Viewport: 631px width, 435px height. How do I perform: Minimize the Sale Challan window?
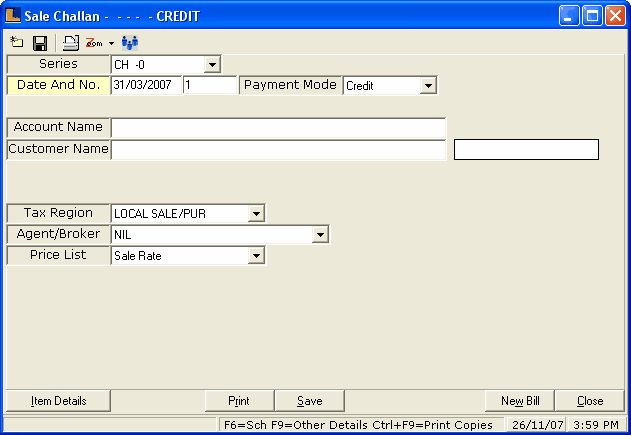569,16
